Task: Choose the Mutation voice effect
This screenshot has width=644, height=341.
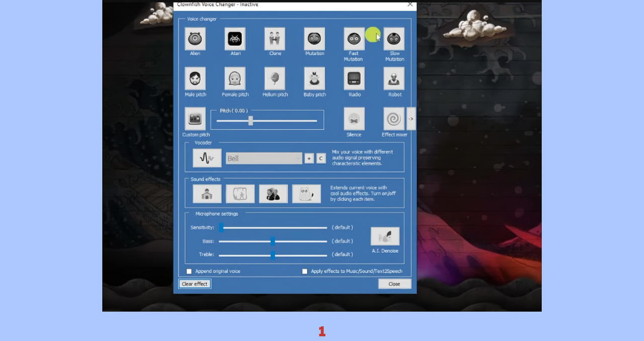Action: click(314, 39)
